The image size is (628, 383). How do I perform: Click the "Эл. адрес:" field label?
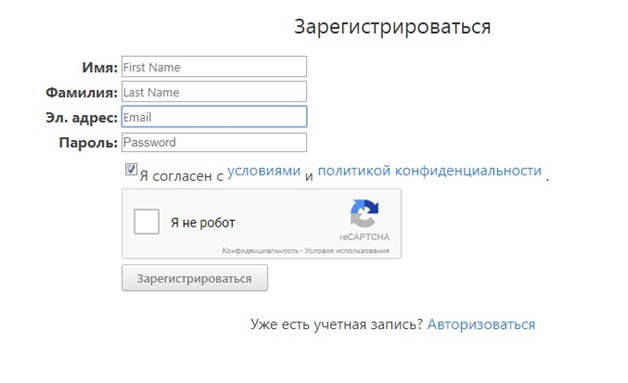[x=82, y=118]
